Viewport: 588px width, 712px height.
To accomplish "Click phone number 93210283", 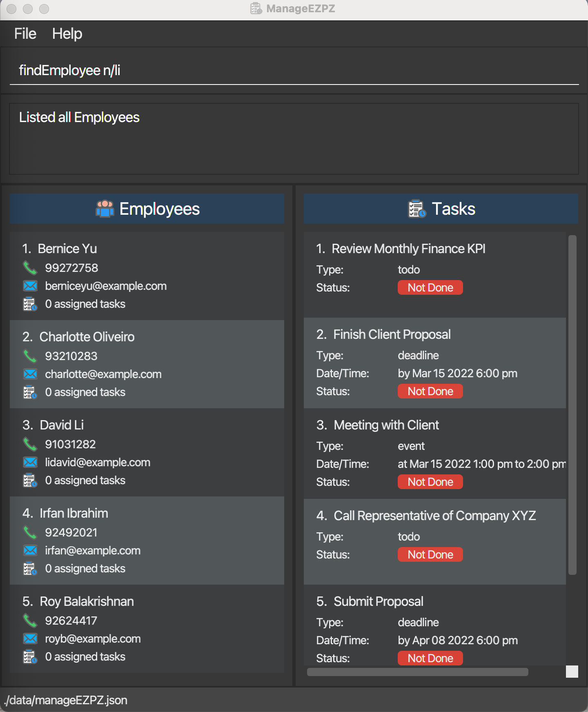I will (71, 356).
